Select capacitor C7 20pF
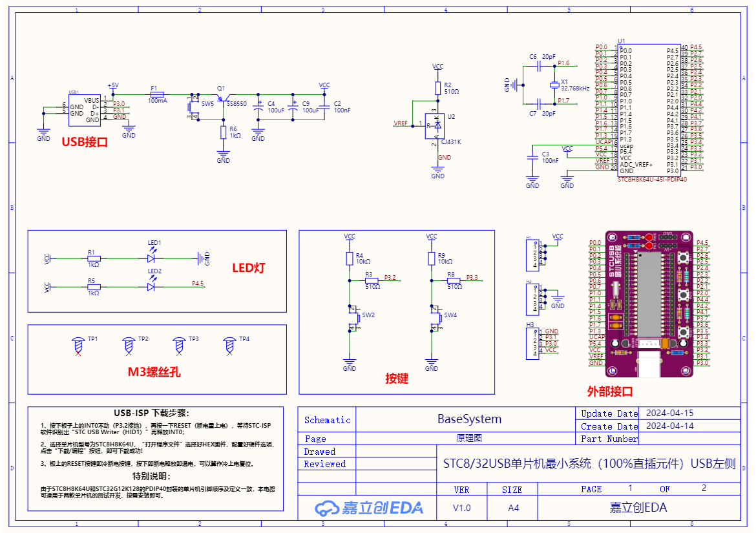 pyautogui.click(x=539, y=103)
